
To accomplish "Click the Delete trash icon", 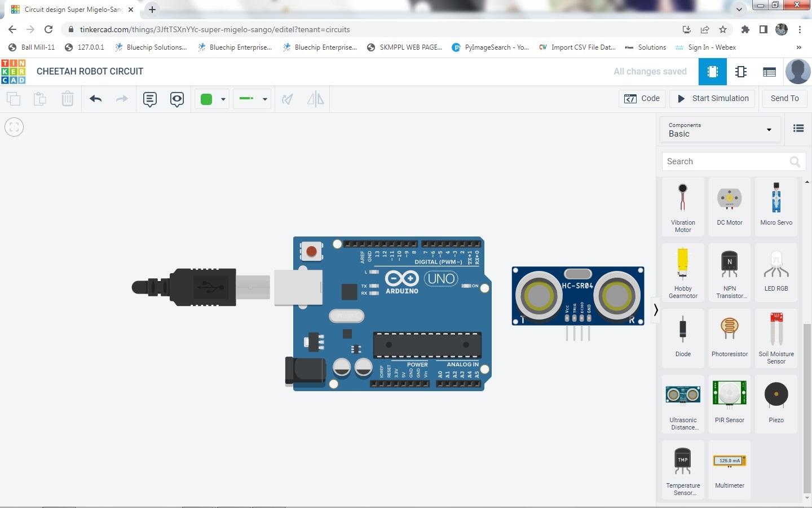I will [67, 99].
